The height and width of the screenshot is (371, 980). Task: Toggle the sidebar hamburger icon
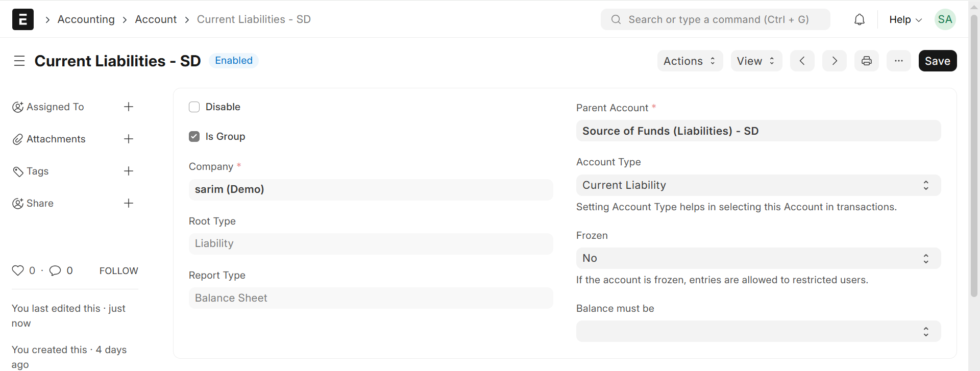(x=19, y=61)
